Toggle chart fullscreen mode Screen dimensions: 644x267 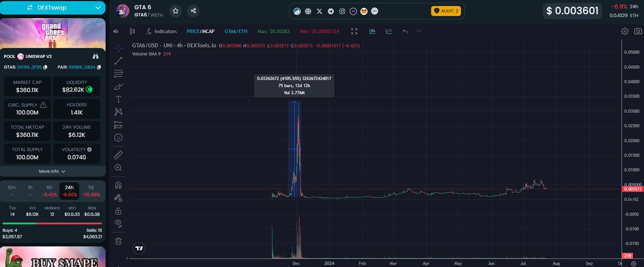354,32
